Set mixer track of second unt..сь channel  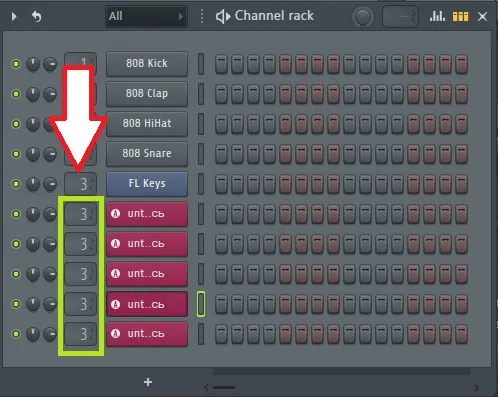[80, 244]
